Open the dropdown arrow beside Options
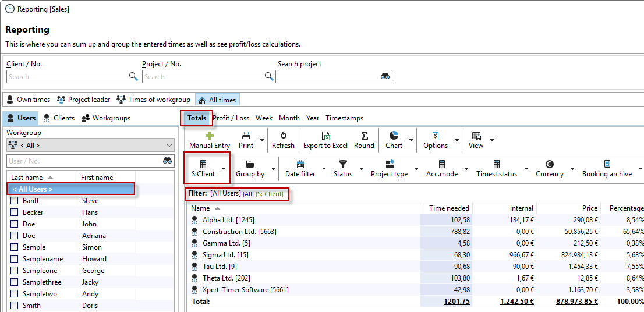 point(457,140)
